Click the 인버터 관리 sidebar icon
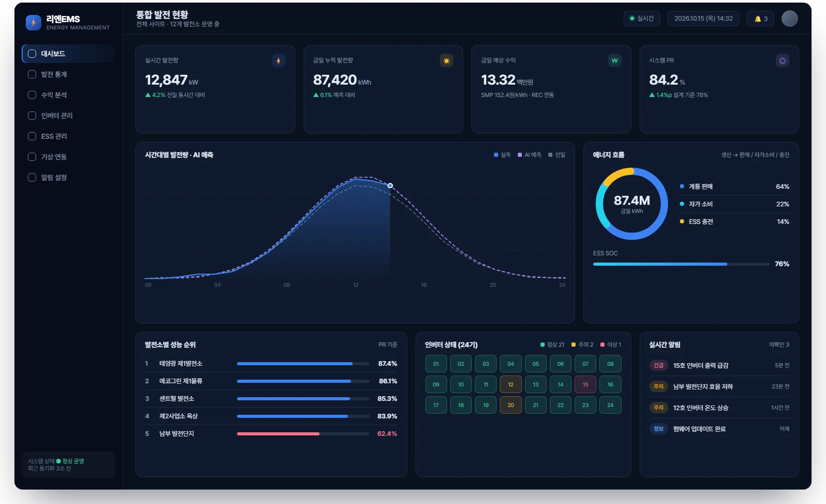Image resolution: width=826 pixels, height=504 pixels. pyautogui.click(x=32, y=116)
